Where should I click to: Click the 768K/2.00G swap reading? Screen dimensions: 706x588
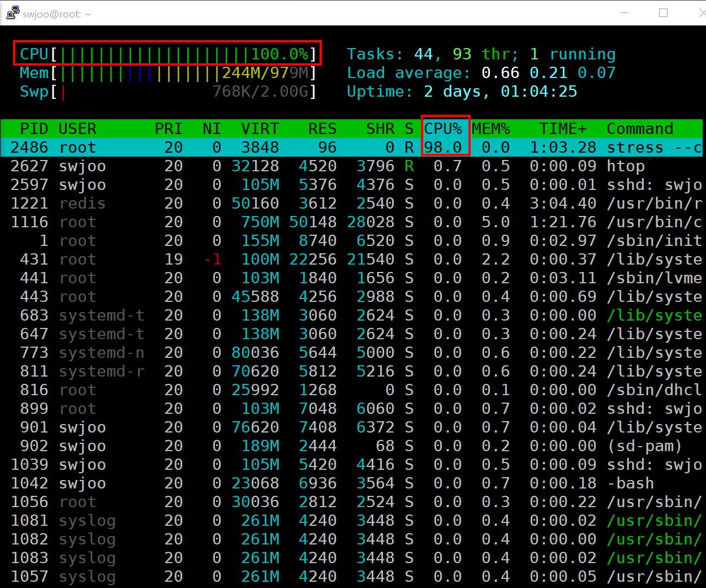260,91
